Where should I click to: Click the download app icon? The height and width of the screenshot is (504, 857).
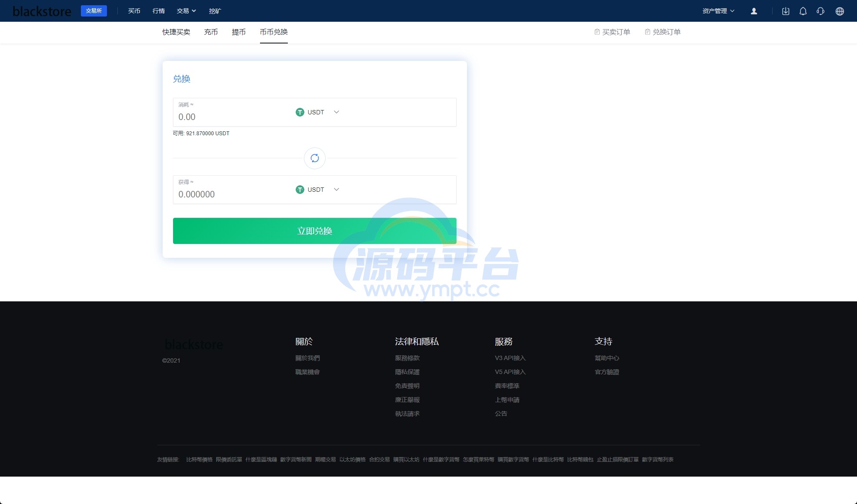[x=786, y=11]
